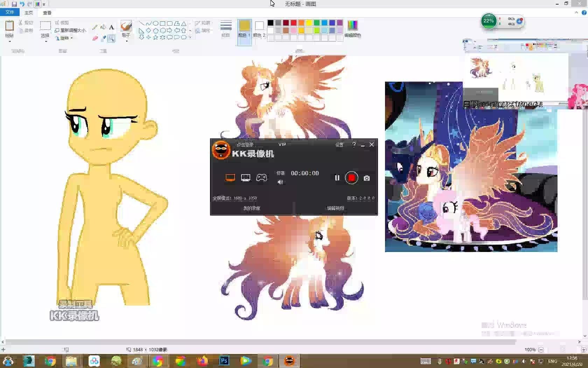This screenshot has width=588, height=368.
Task: Pause the recording in KK录像机
Action: click(337, 178)
